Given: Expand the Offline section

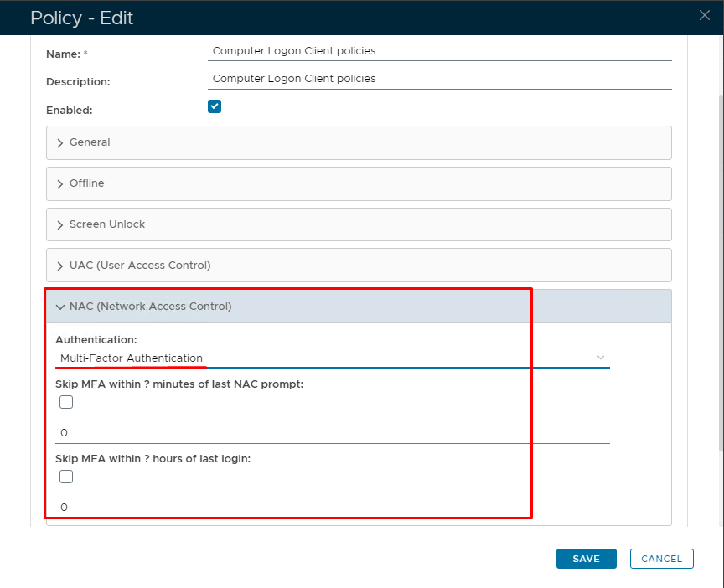Looking at the screenshot, I should [x=87, y=183].
